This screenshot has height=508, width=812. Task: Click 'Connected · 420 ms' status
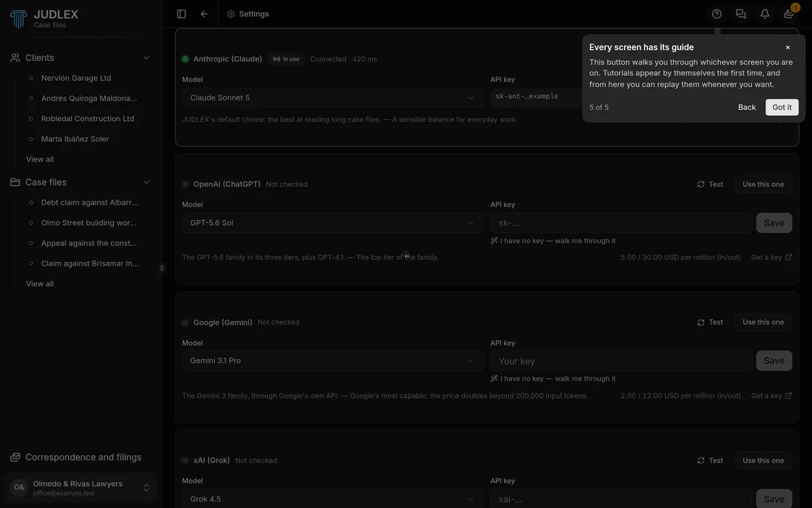point(344,59)
